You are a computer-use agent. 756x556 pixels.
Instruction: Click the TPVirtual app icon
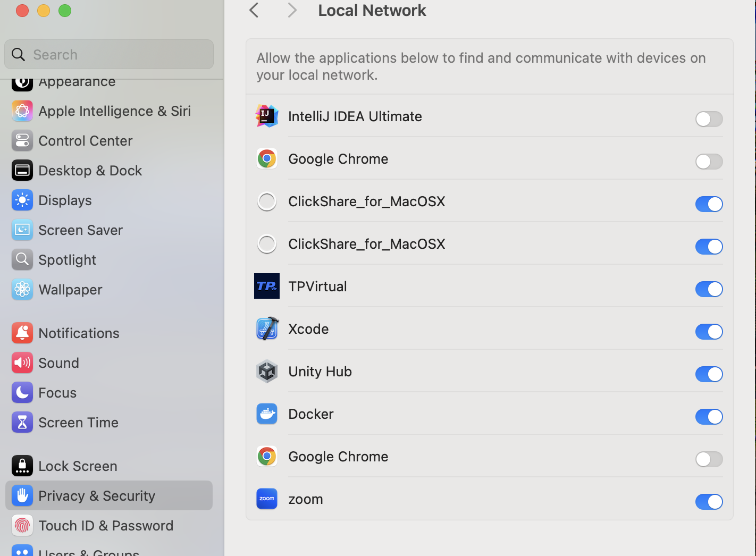(x=267, y=286)
